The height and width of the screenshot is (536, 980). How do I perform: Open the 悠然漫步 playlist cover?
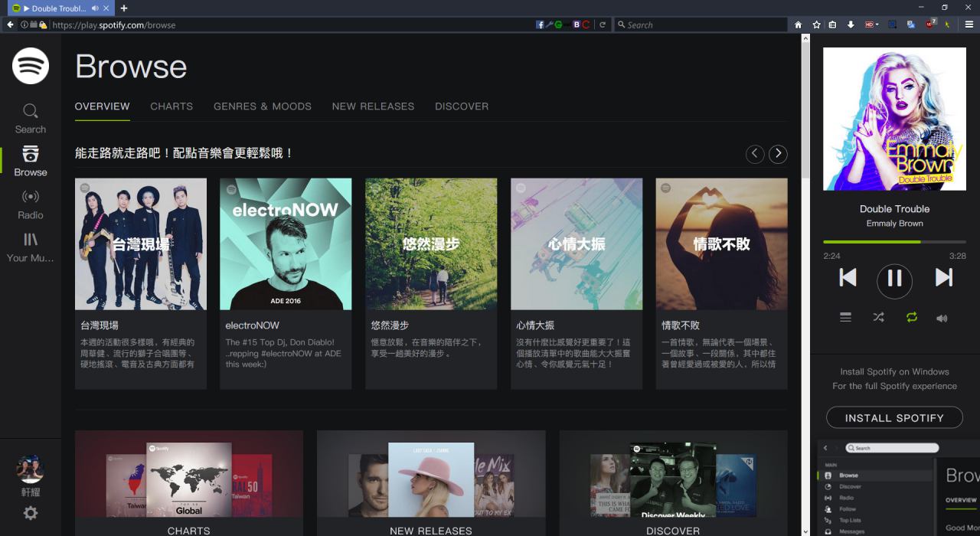tap(431, 244)
